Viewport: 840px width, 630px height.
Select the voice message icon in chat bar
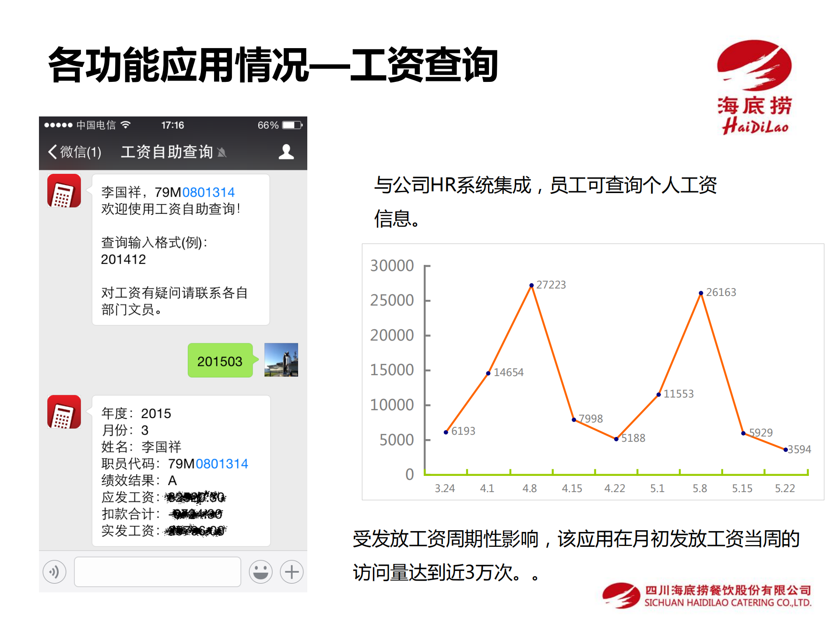pos(54,572)
